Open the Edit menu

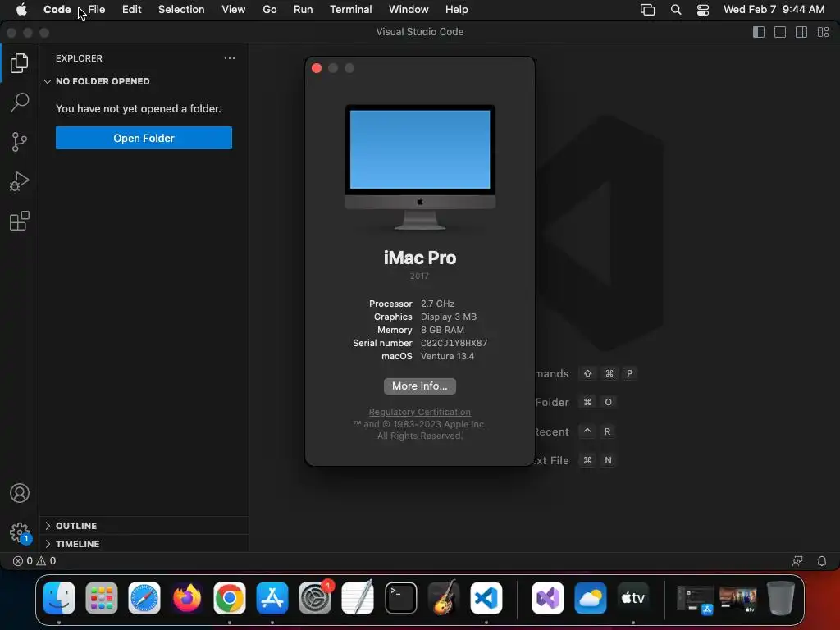click(132, 10)
